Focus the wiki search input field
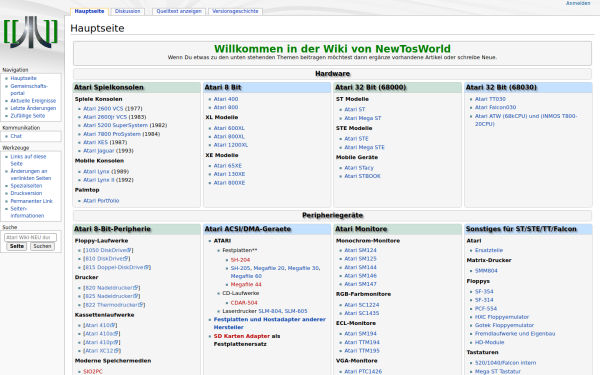Screen dimensions: 600x375 point(30,237)
